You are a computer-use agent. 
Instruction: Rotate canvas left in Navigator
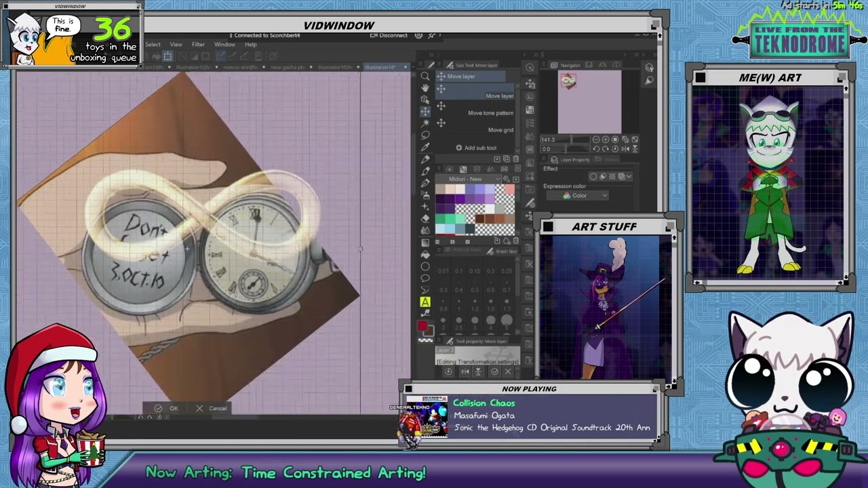pyautogui.click(x=597, y=148)
